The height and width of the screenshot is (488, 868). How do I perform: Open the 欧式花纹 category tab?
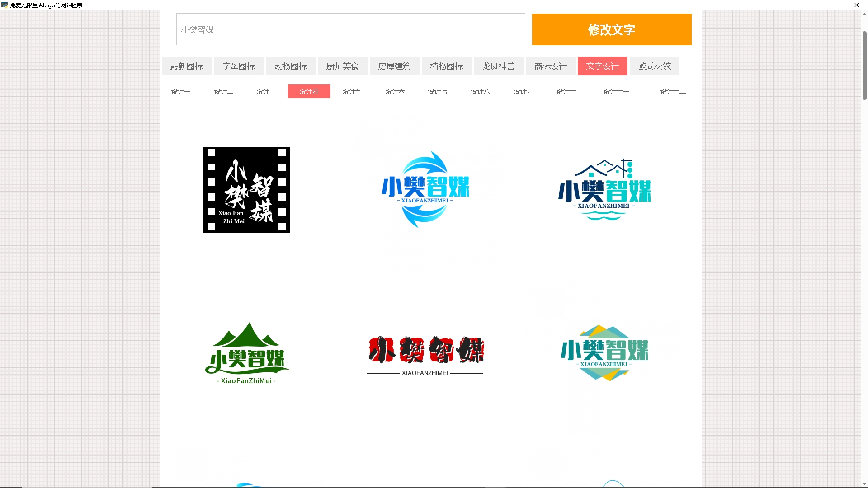(x=654, y=66)
